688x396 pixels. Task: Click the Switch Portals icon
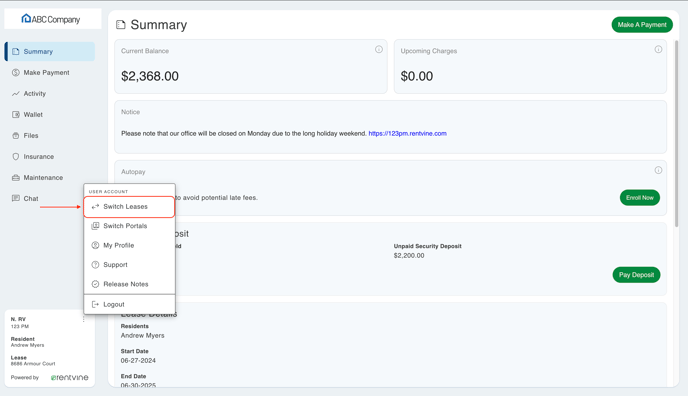pyautogui.click(x=95, y=226)
